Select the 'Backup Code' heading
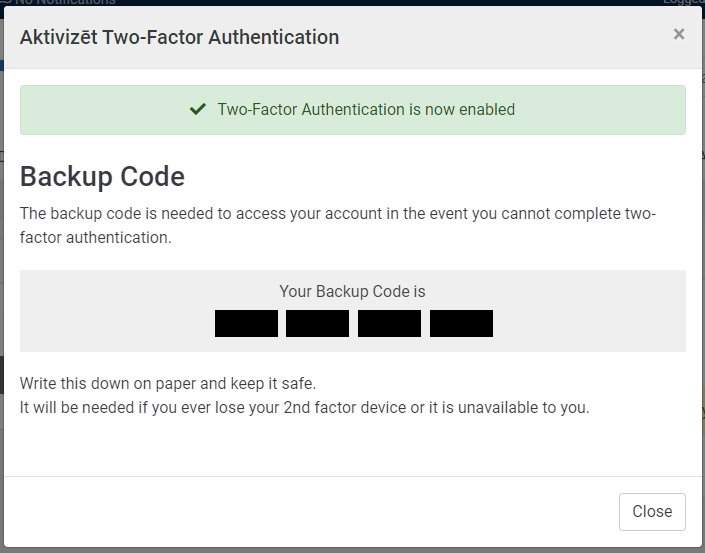This screenshot has height=553, width=705. (x=102, y=177)
